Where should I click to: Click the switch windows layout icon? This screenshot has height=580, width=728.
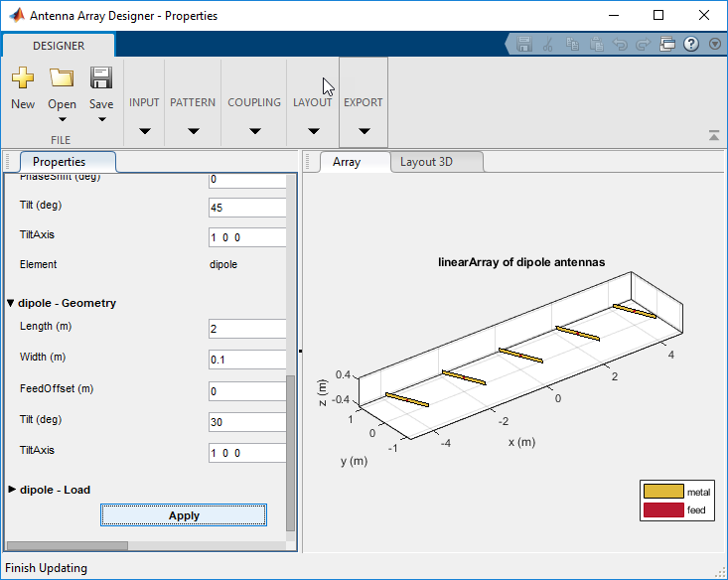[667, 44]
